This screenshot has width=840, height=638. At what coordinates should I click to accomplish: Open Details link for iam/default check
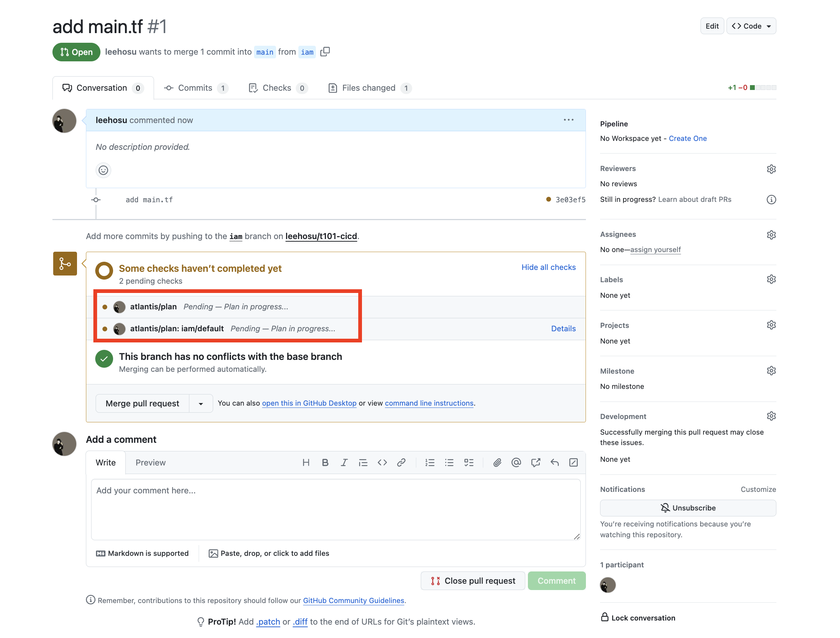pos(563,329)
